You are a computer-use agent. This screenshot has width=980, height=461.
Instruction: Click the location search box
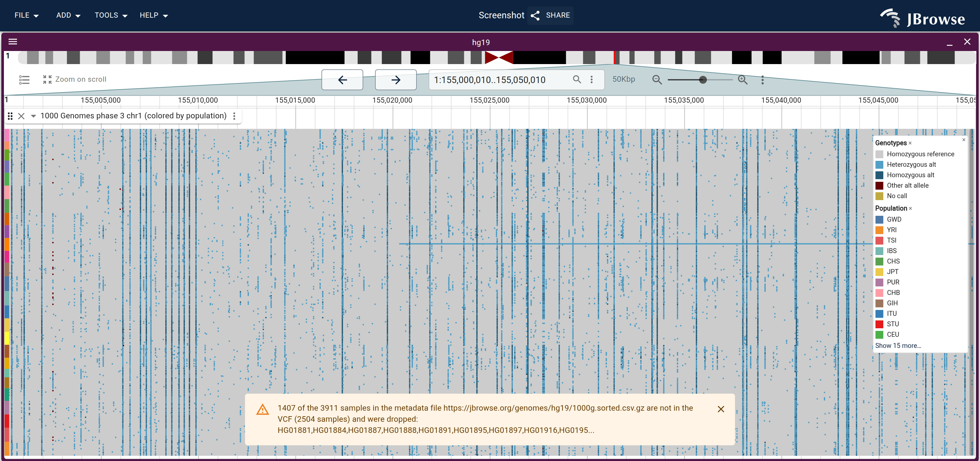click(500, 80)
